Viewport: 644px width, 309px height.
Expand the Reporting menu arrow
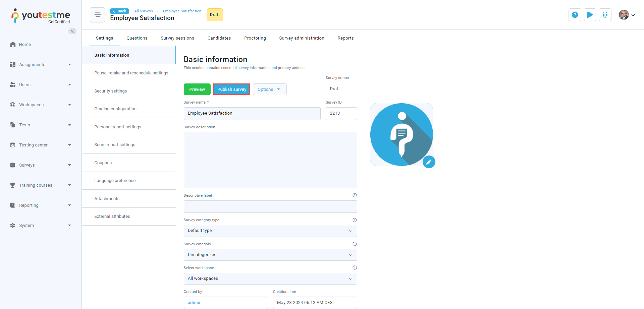click(x=70, y=205)
